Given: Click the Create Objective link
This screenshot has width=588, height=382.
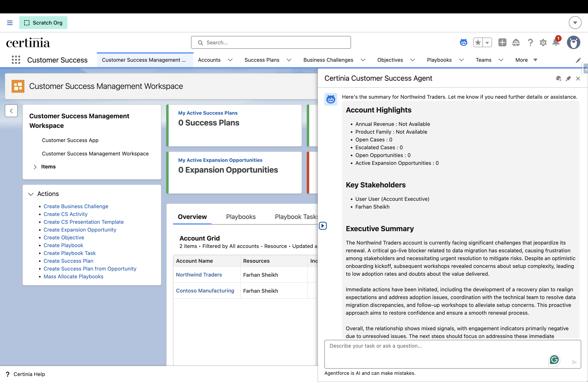Looking at the screenshot, I should click(x=64, y=237).
